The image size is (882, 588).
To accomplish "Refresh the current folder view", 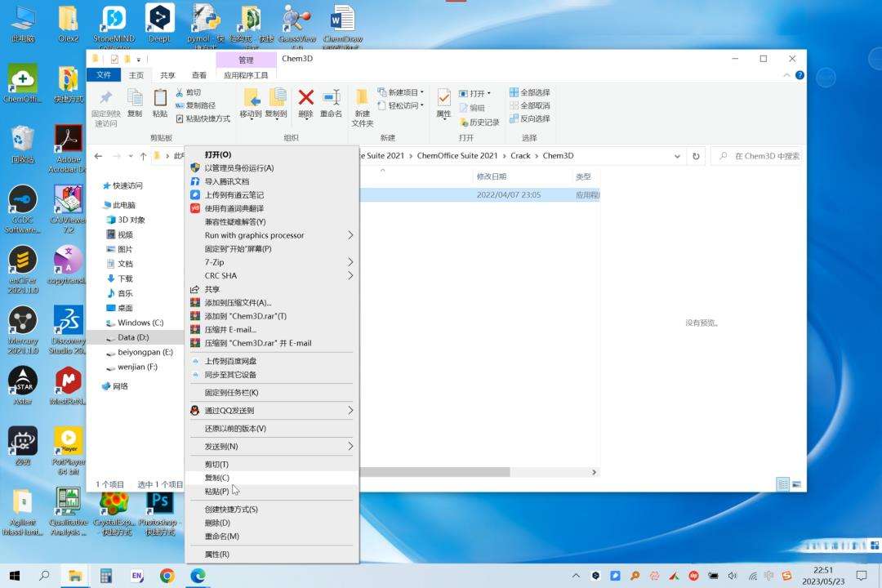I will (x=696, y=156).
